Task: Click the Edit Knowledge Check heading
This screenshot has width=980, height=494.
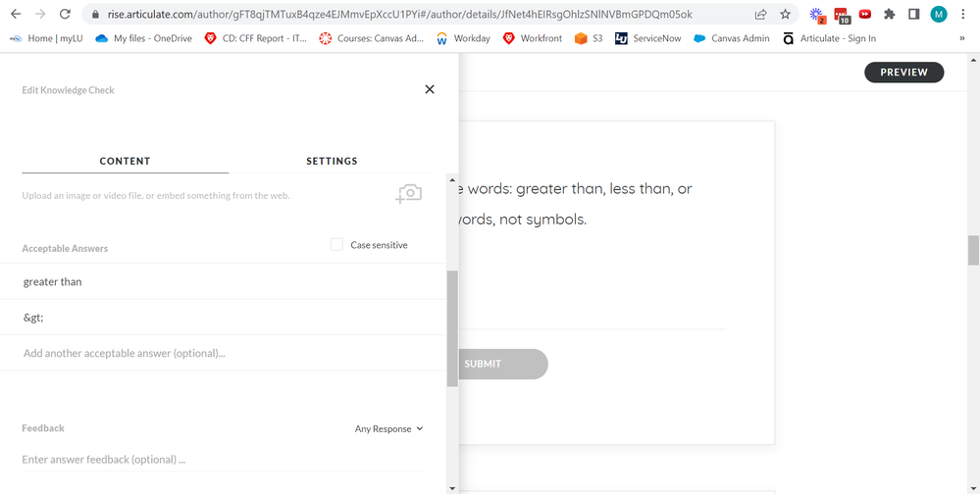Action: [68, 90]
